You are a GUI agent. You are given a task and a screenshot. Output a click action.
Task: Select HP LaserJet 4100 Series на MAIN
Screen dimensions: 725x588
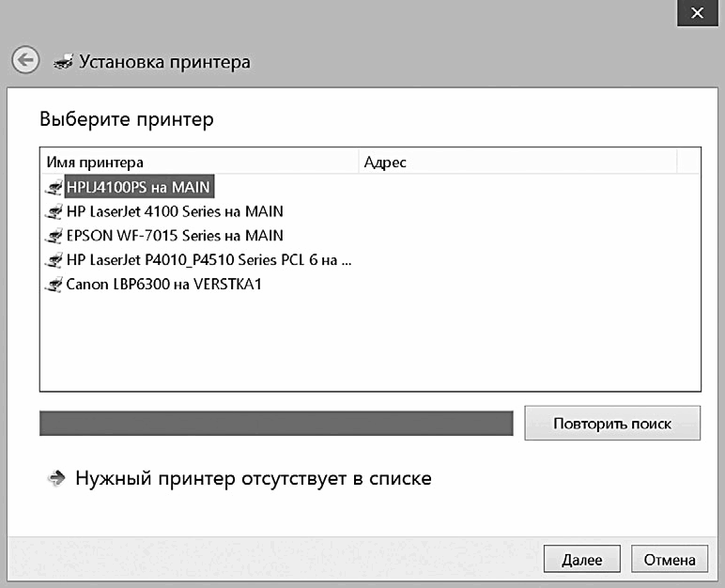tap(175, 211)
